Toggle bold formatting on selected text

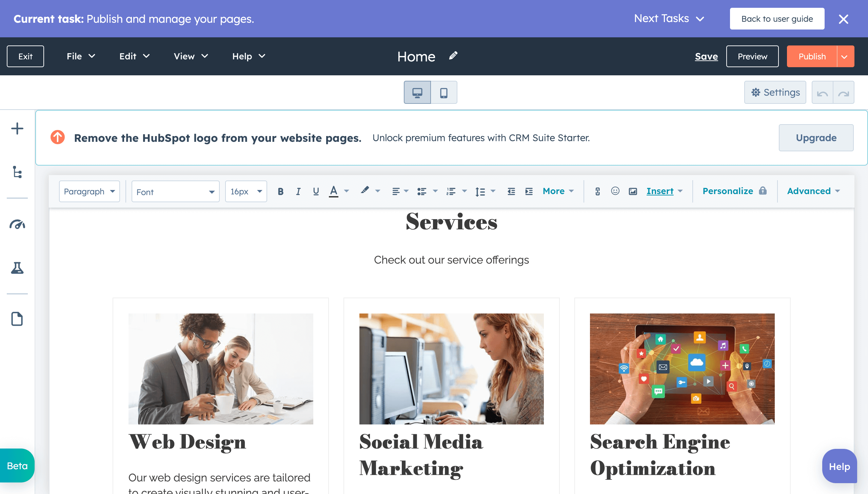click(280, 191)
